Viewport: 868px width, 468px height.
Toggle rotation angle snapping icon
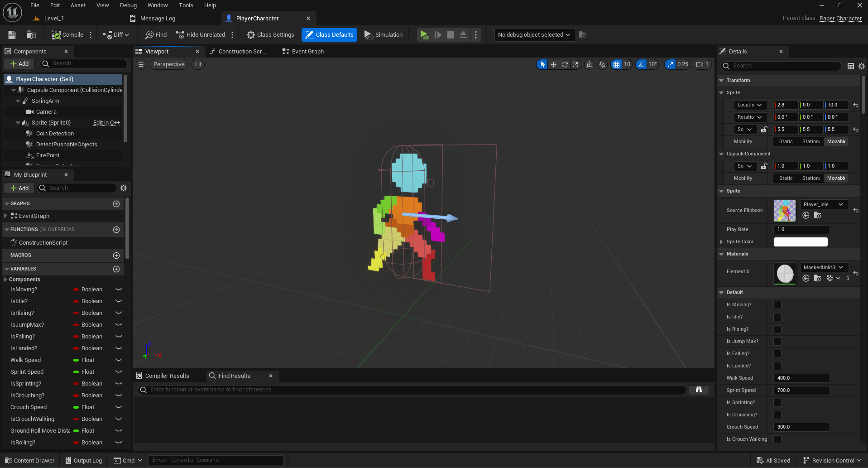pos(641,64)
